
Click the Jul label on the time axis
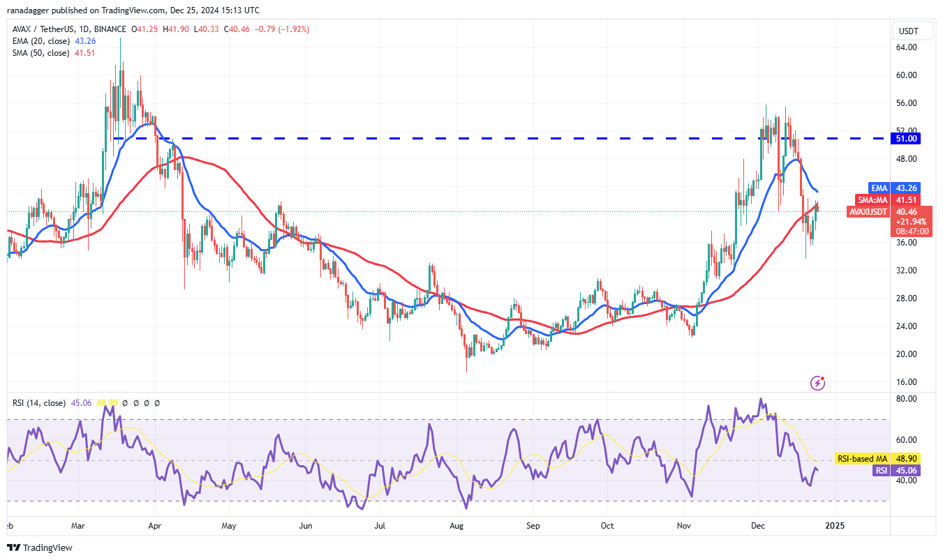[x=380, y=526]
